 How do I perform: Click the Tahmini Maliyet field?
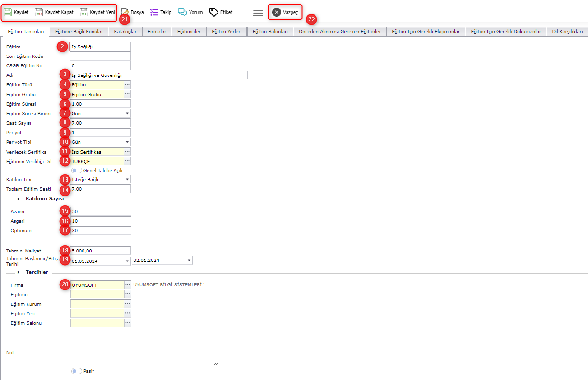pyautogui.click(x=100, y=250)
